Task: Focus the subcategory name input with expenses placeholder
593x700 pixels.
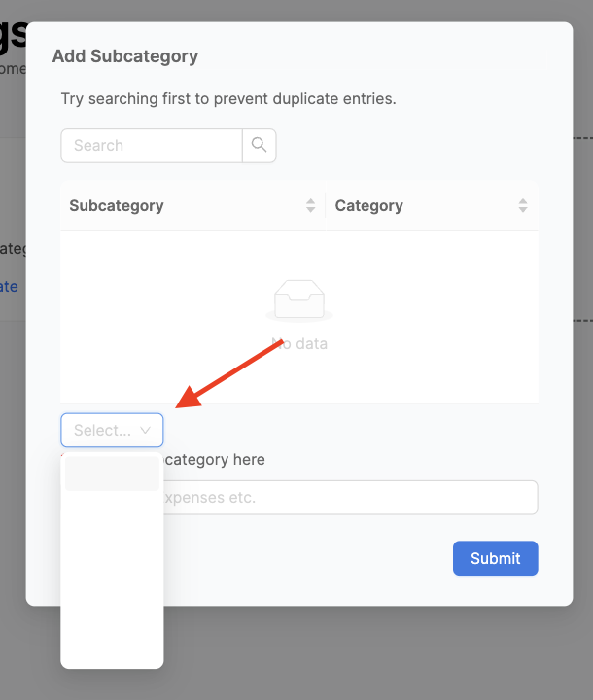Action: click(x=350, y=498)
